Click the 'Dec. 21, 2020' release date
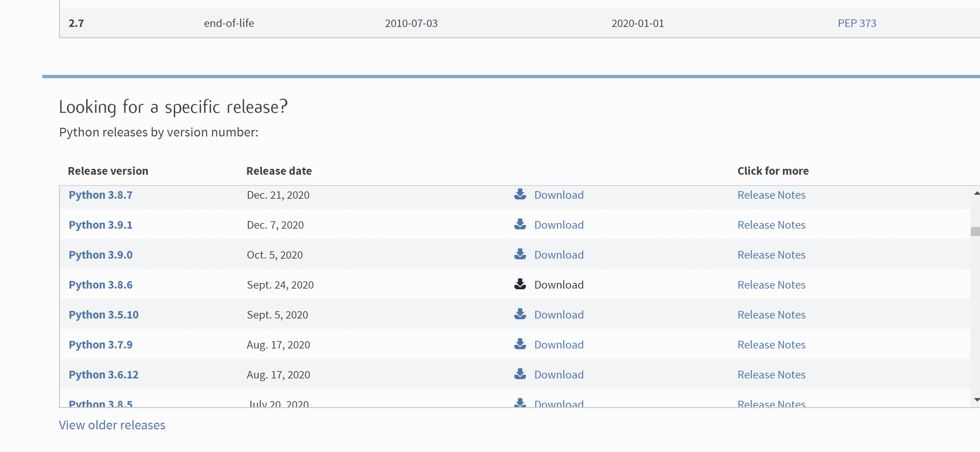The width and height of the screenshot is (980, 452). 278,195
